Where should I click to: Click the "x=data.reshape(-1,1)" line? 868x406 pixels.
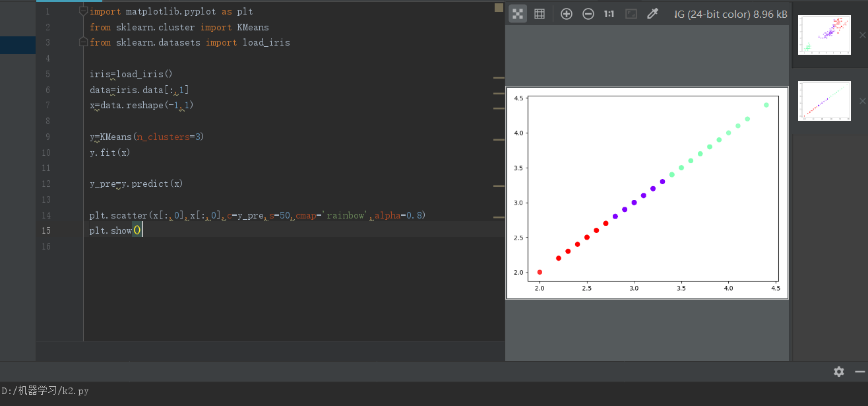(141, 105)
